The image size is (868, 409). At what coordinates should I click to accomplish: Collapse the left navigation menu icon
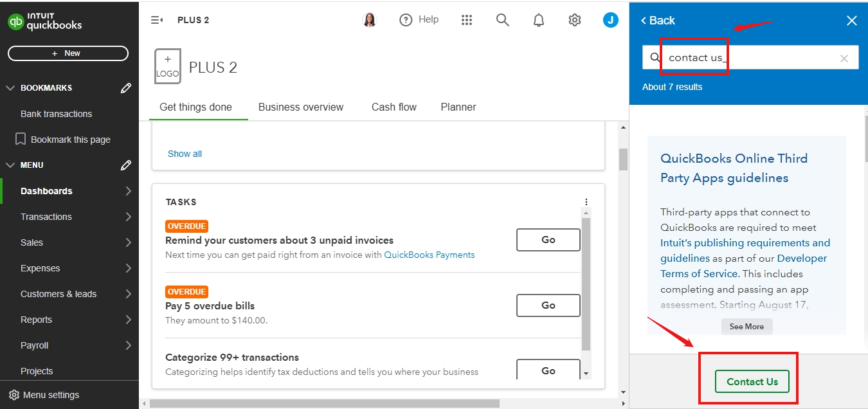coord(157,20)
